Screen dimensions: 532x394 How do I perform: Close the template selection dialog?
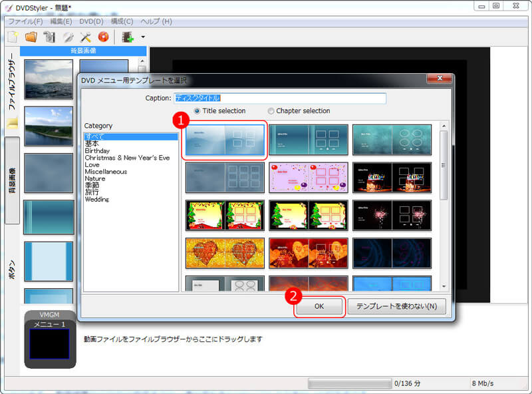tap(440, 80)
